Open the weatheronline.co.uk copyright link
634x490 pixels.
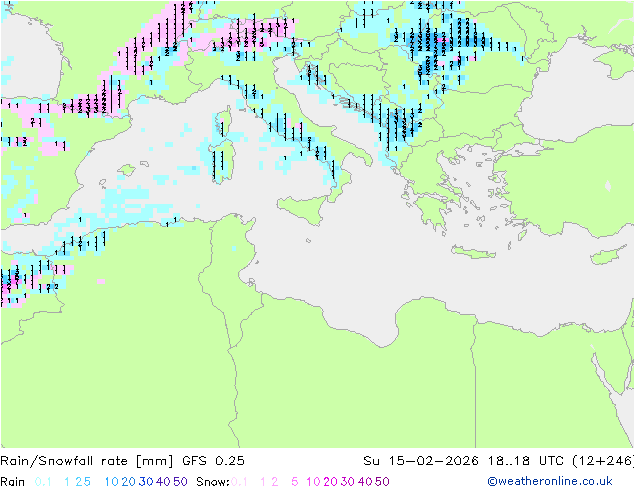pyautogui.click(x=550, y=481)
